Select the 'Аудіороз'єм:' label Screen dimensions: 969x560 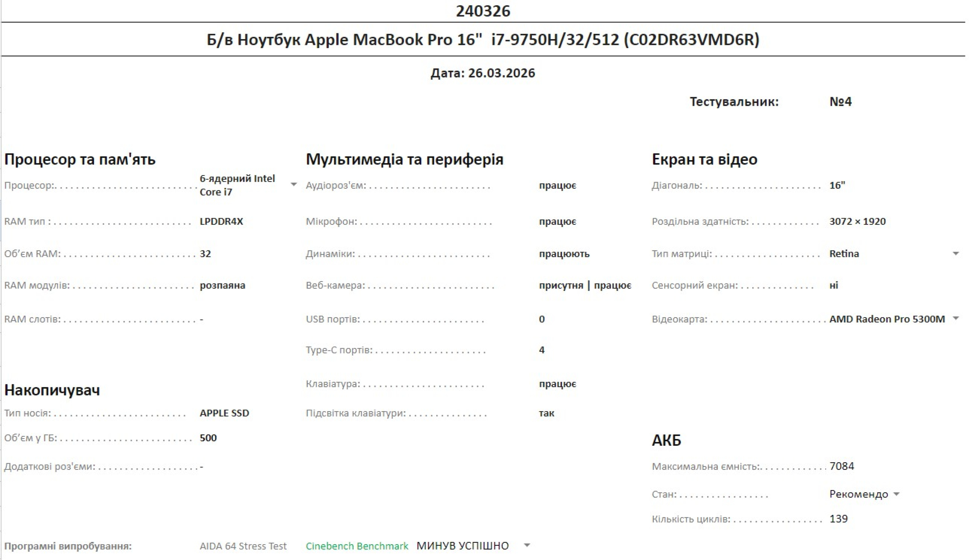click(x=336, y=186)
